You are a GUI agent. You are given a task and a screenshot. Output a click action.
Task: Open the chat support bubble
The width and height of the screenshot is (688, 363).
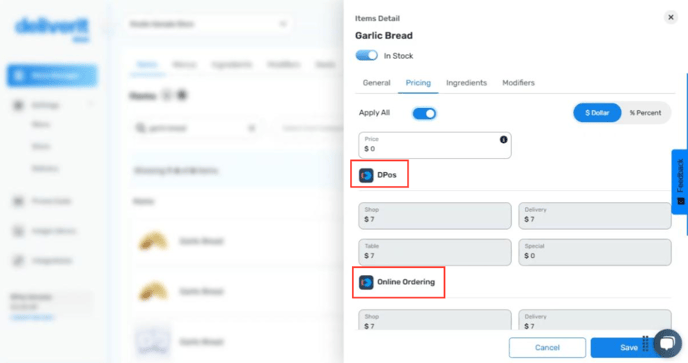tap(667, 343)
